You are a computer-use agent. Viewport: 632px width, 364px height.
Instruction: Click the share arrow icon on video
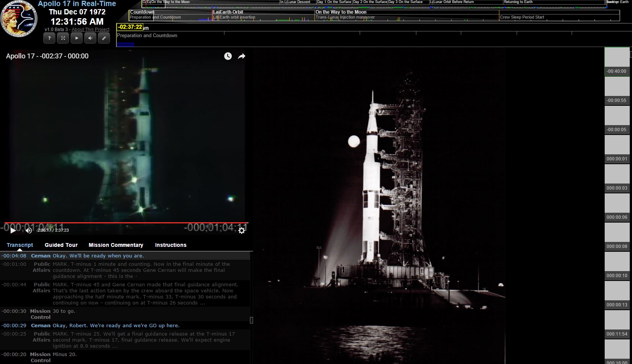pos(242,56)
